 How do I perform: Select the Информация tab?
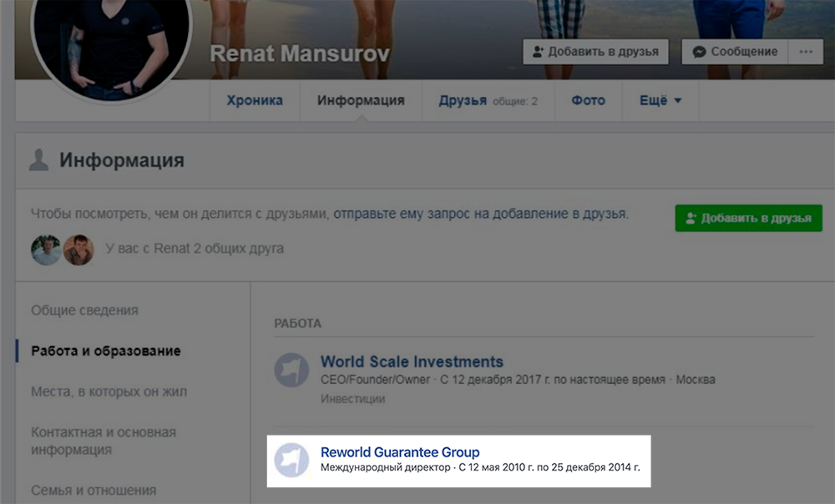point(361,101)
